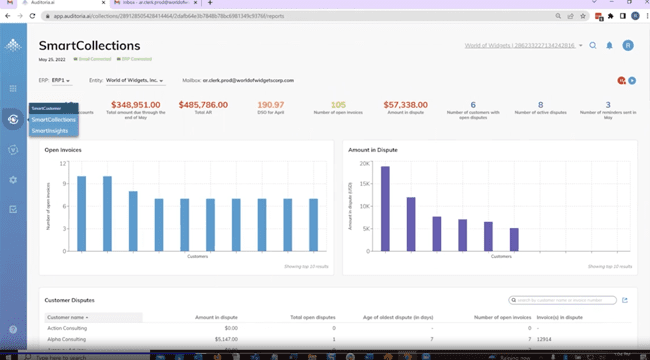Viewport: 650px width, 360px height.
Task: Open the apps grid sidebar icon
Action: click(13, 88)
